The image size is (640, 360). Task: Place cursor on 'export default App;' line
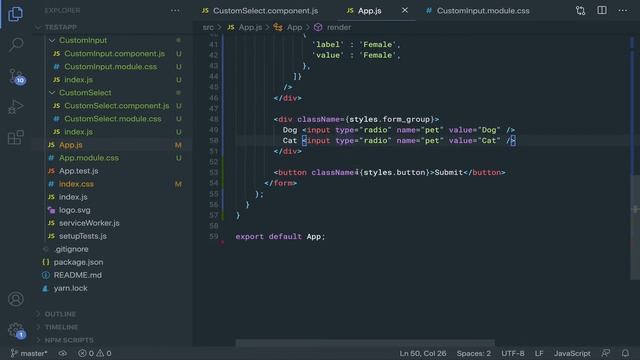[280, 237]
